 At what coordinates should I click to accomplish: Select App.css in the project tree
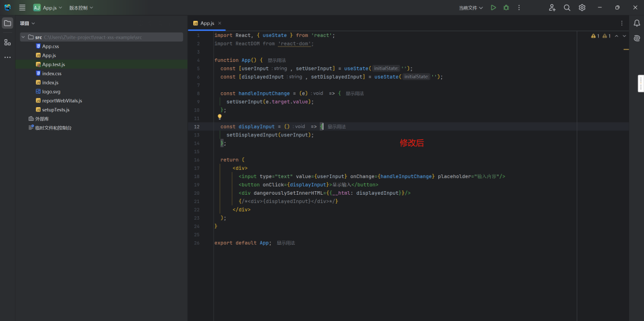pyautogui.click(x=51, y=46)
